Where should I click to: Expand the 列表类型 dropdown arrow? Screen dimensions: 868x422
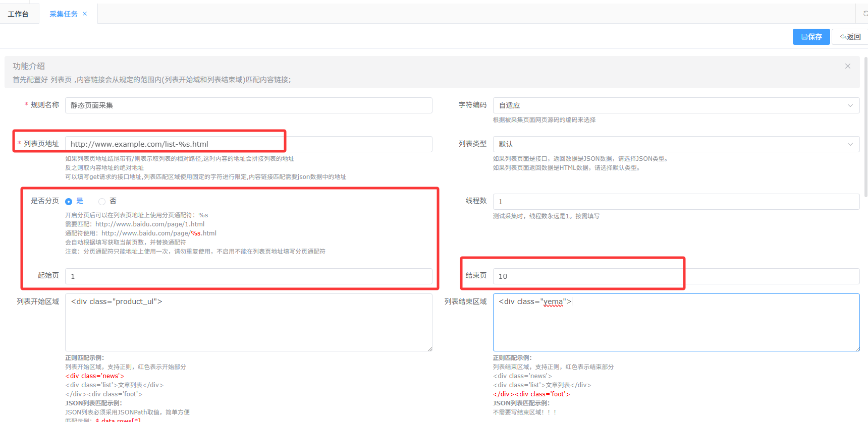pos(850,144)
